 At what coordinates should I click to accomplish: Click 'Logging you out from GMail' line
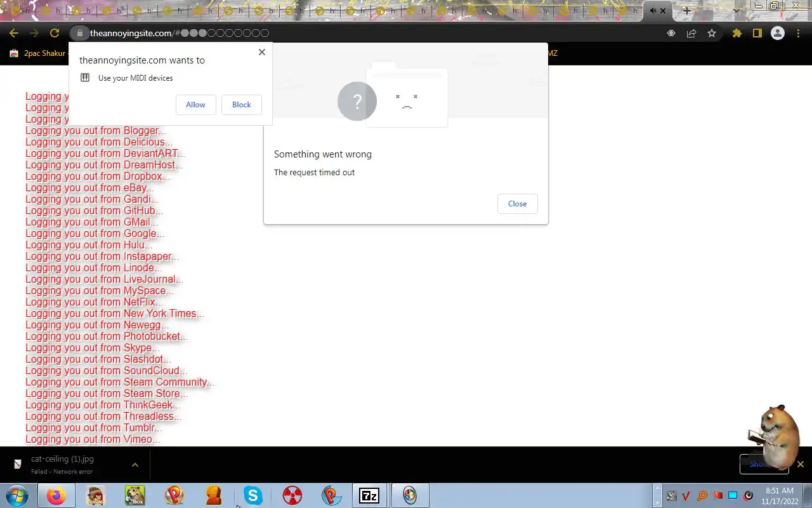(x=91, y=222)
